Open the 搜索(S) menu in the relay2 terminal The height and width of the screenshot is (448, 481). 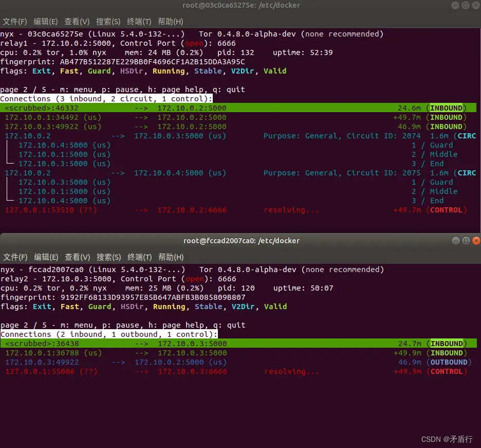(x=108, y=257)
